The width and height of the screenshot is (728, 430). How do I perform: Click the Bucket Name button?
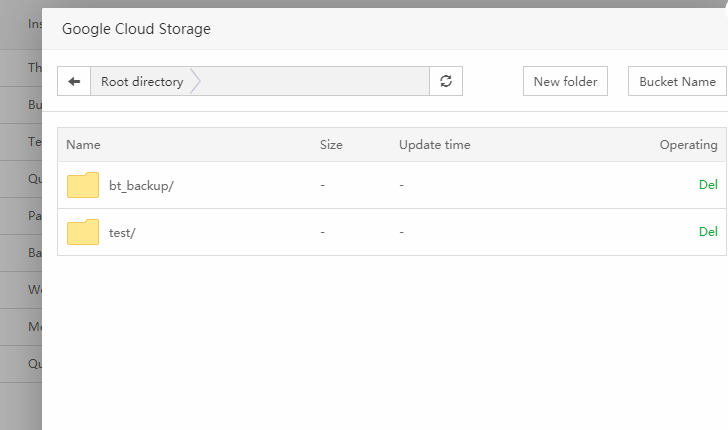tap(677, 82)
